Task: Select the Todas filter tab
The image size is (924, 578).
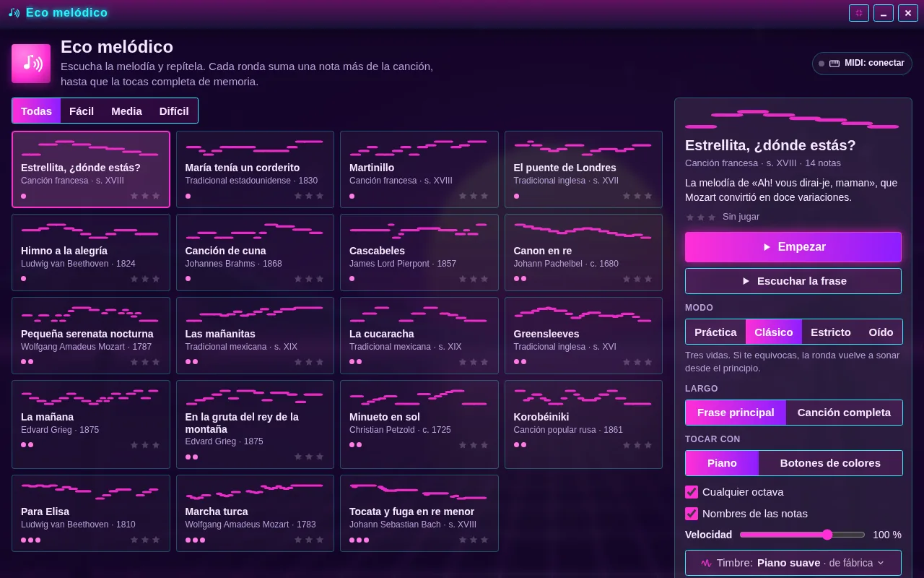Action: 36,111
